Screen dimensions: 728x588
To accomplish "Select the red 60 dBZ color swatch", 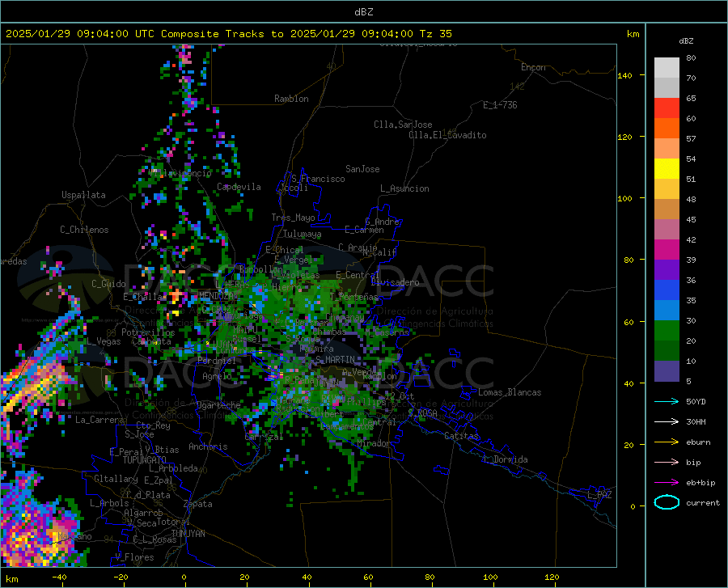I will (667, 108).
